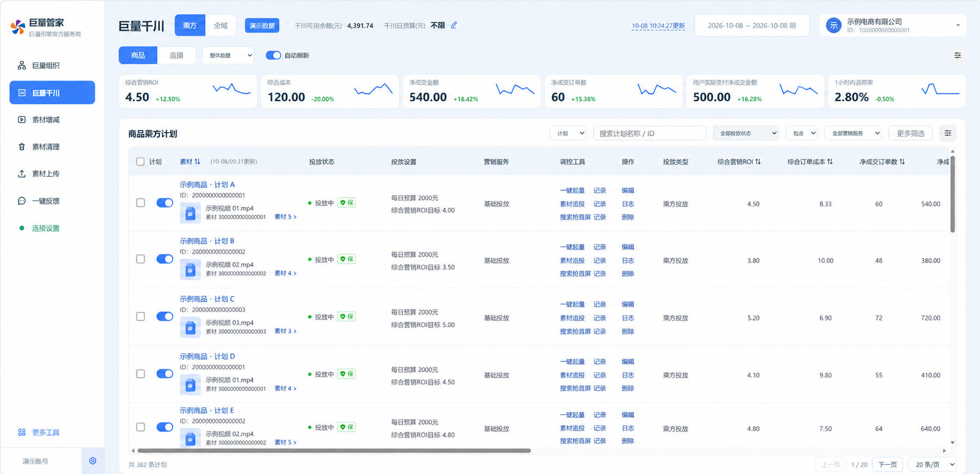This screenshot has width=980, height=474.
Task: Click the 搜索计划名称 / ID search field
Action: coord(649,133)
